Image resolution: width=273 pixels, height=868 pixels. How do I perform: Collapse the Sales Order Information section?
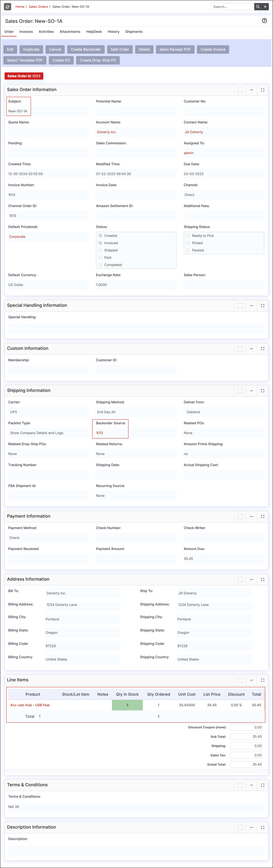(x=252, y=90)
